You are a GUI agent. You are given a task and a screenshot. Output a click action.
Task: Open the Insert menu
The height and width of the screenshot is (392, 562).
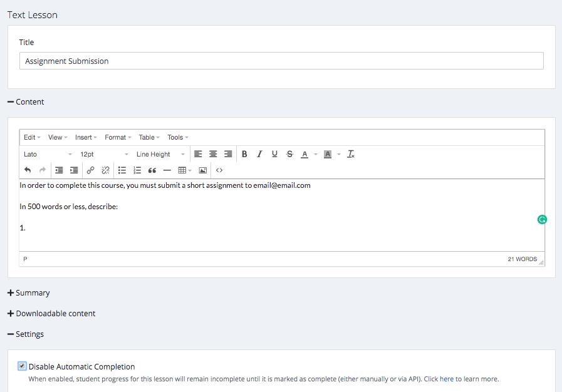pos(86,137)
